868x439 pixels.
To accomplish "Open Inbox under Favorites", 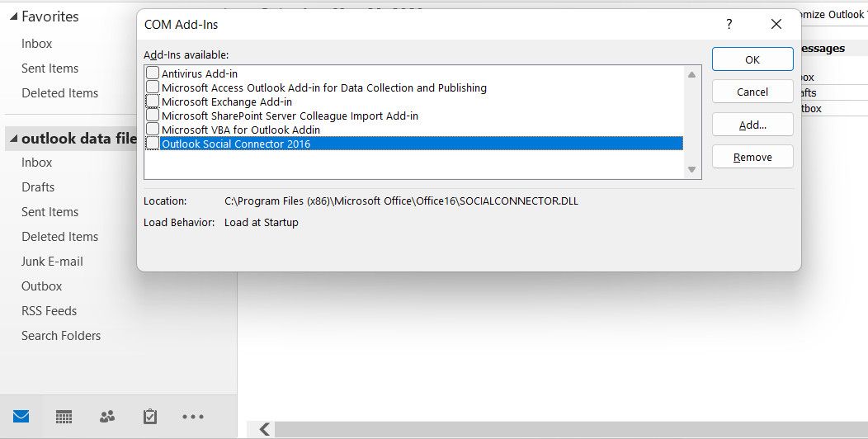I will click(36, 43).
